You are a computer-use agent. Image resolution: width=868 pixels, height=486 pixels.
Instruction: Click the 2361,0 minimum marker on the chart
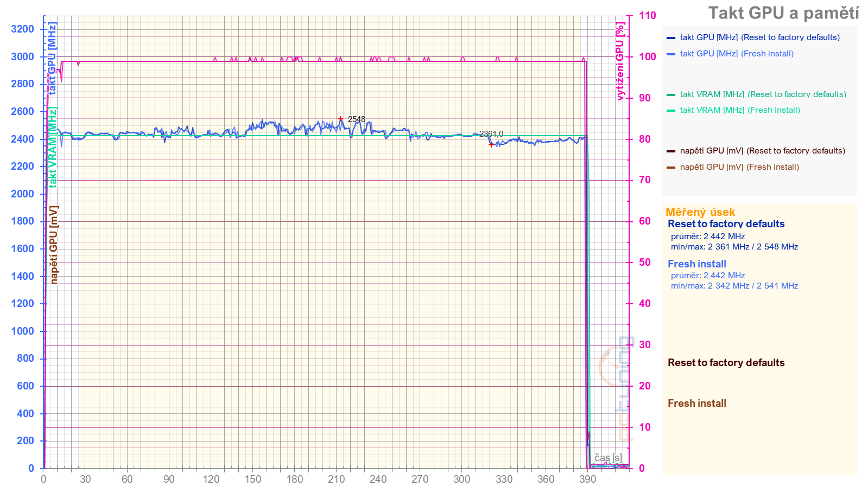pos(491,145)
